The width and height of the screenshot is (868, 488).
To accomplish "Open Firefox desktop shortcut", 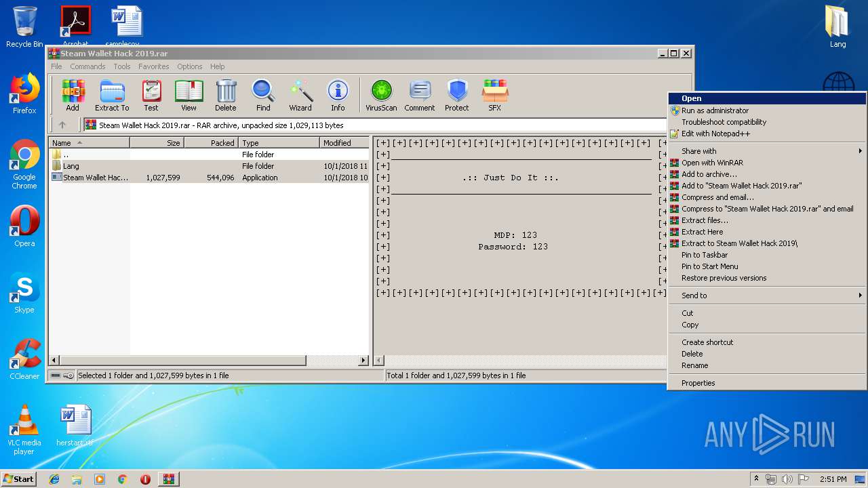I will 24,94.
